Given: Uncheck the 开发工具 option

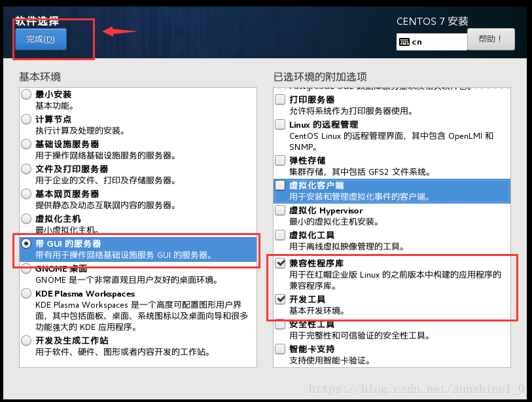Looking at the screenshot, I should (x=279, y=297).
